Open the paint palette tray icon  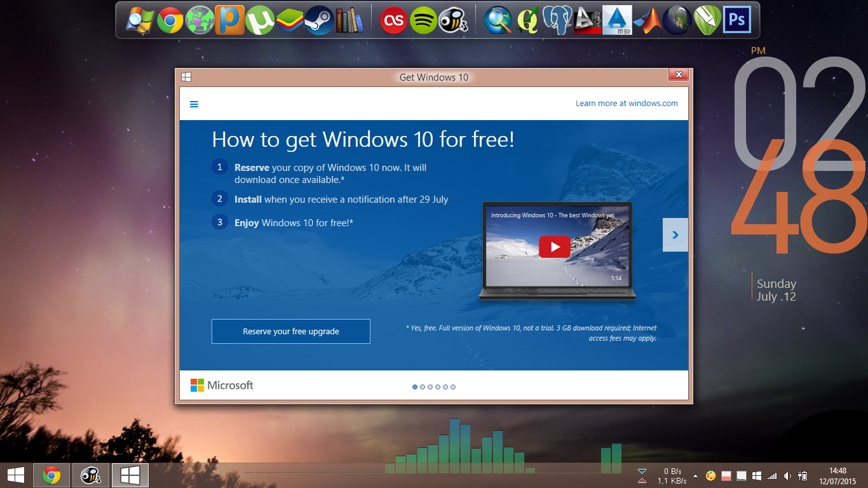(x=711, y=475)
